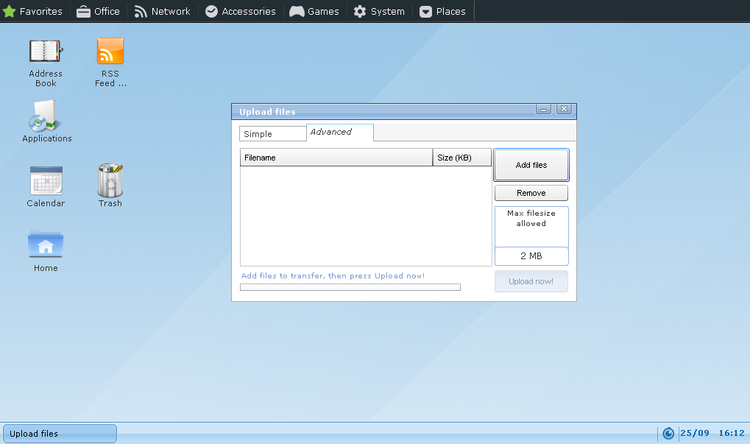Open the Home folder icon
Screen dimensions: 750x444
tap(46, 245)
